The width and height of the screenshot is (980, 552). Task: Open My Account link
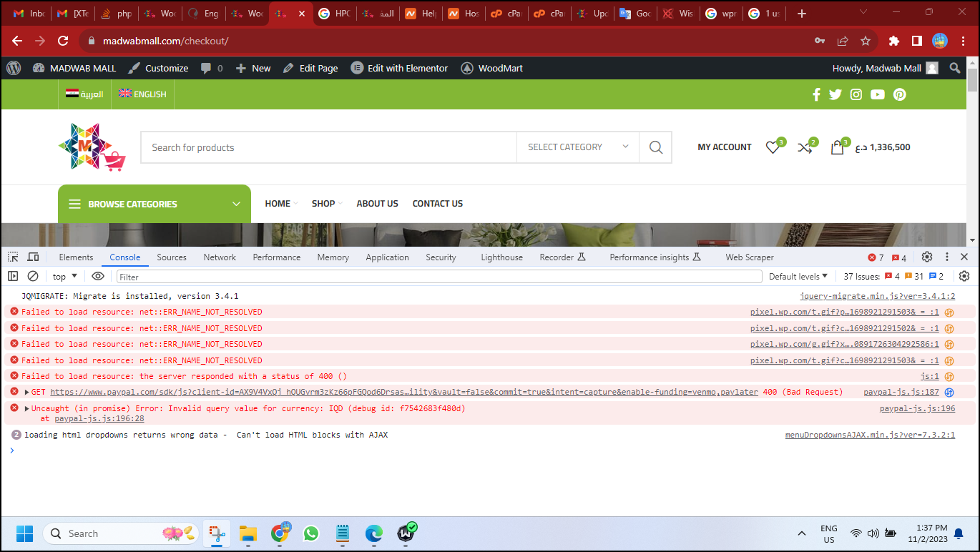coord(725,147)
